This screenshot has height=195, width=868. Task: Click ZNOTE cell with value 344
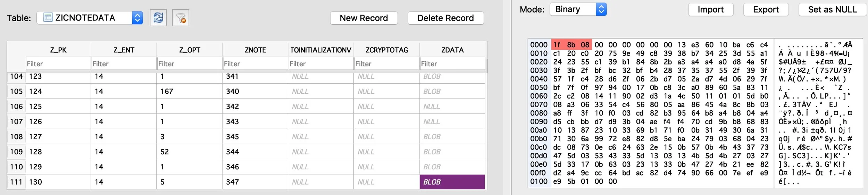255,152
